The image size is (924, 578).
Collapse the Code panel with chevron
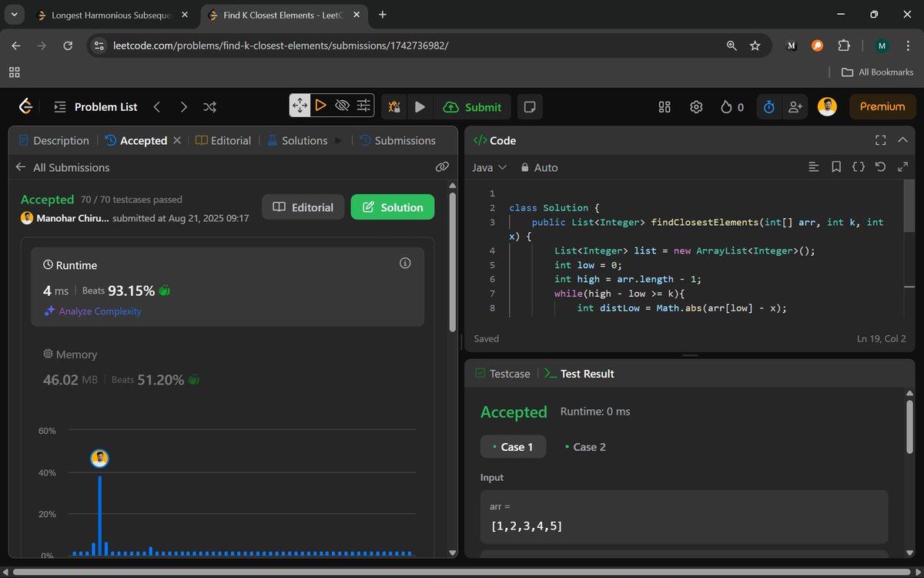click(903, 140)
